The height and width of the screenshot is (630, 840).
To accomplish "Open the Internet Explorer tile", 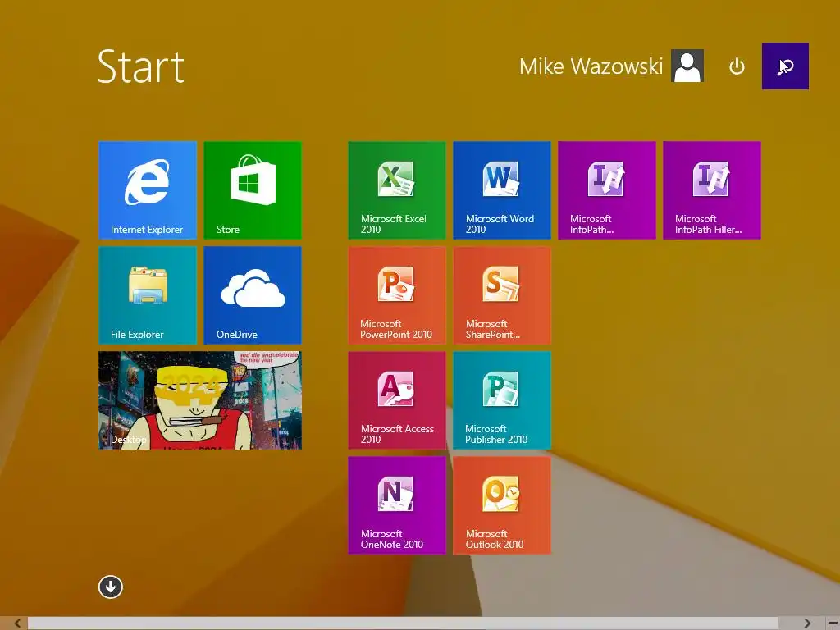I will [x=148, y=190].
